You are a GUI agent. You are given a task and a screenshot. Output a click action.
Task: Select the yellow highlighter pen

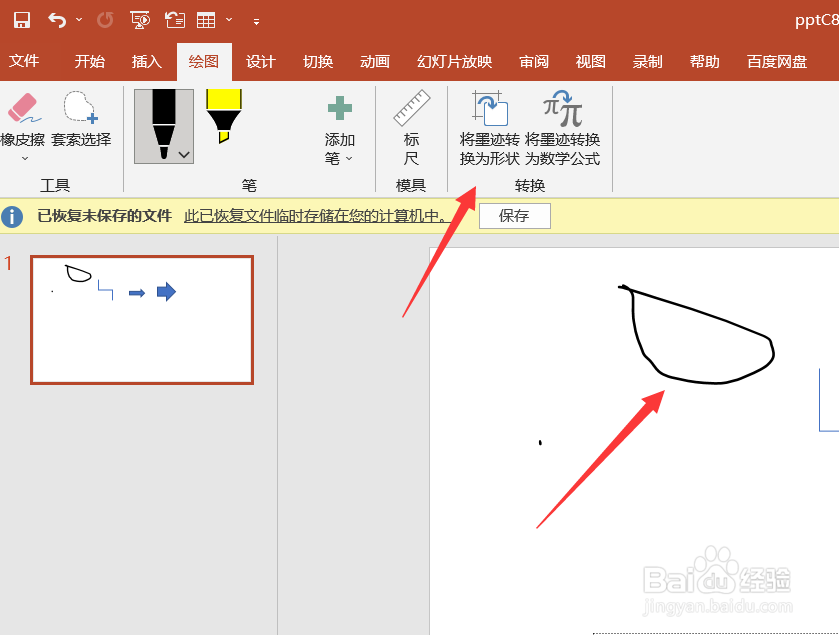click(x=224, y=116)
